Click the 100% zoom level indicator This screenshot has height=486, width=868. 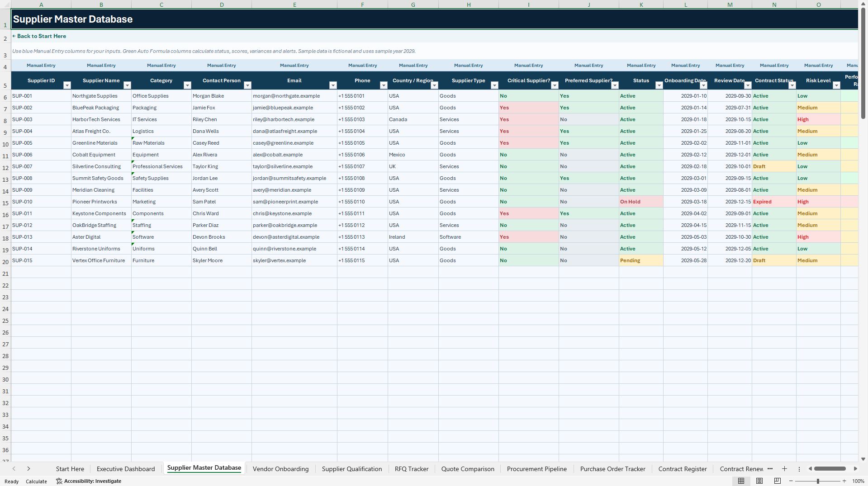click(858, 481)
